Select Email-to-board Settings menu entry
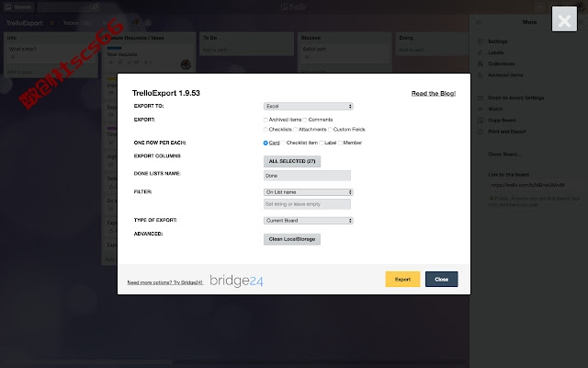The image size is (588, 368). click(516, 98)
